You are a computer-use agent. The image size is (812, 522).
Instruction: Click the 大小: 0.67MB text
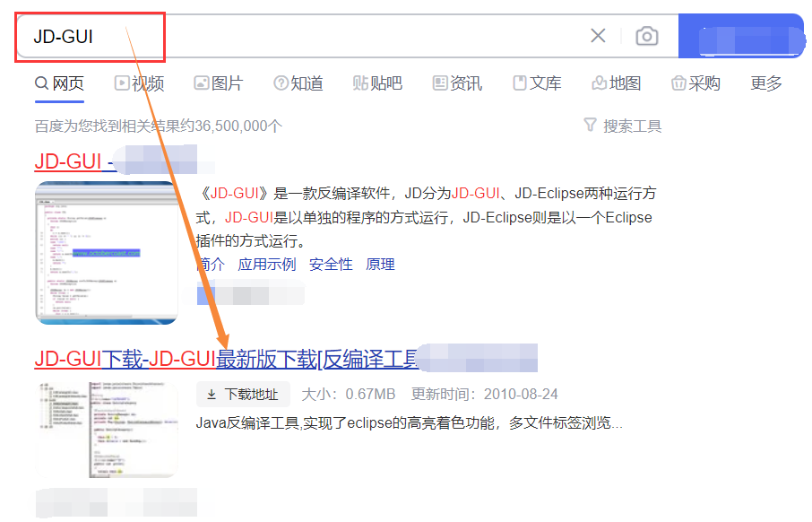(x=349, y=395)
